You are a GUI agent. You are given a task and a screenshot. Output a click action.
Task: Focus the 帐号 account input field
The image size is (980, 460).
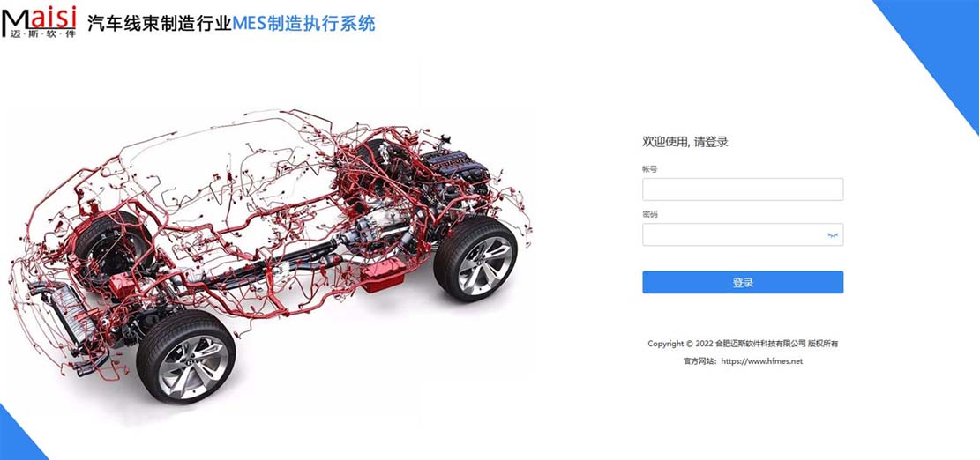coord(743,189)
